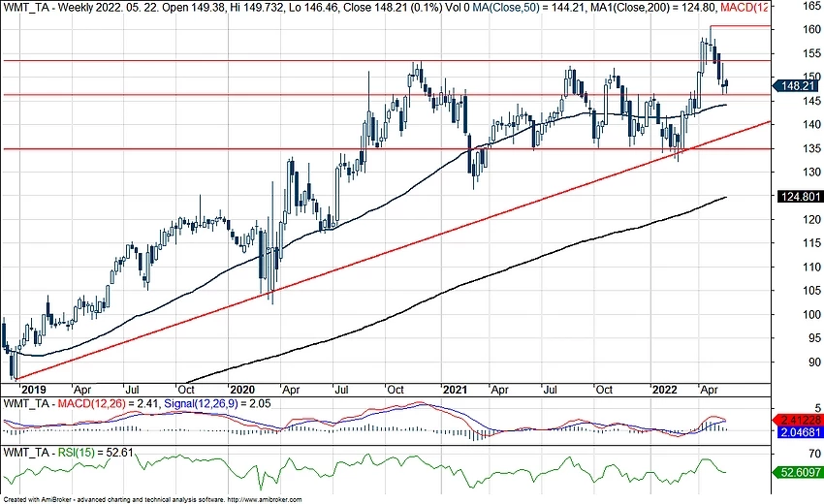Image resolution: width=824 pixels, height=504 pixels.
Task: Click the MA(Close,50) = 144.21 legend
Action: (x=529, y=7)
